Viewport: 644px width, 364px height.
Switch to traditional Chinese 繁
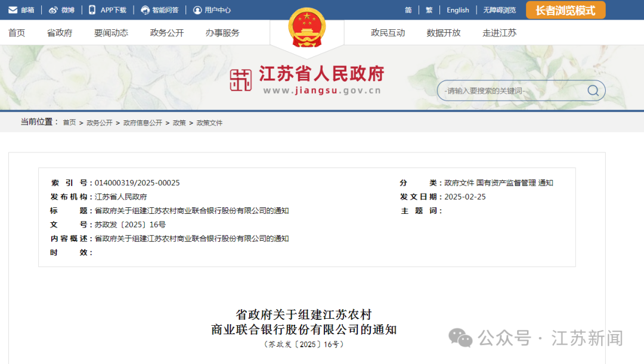pyautogui.click(x=429, y=10)
